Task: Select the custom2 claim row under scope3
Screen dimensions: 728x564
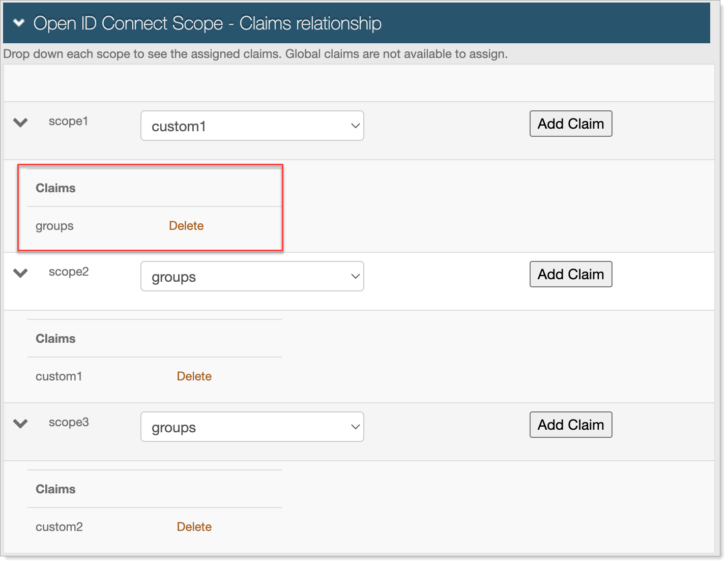Action: coord(59,527)
